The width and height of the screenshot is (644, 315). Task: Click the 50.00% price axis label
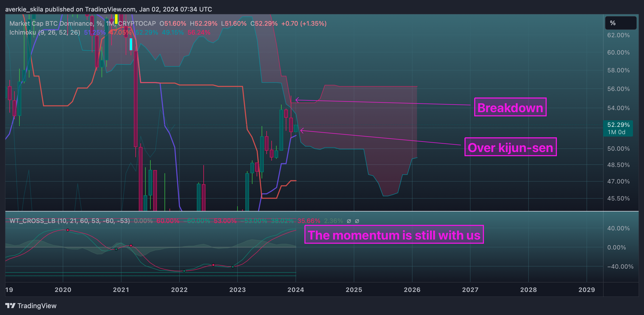(x=618, y=149)
